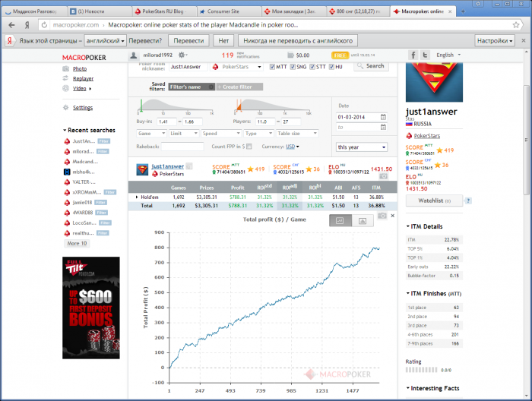
Task: Click the Replayer icon in sidebar
Action: point(66,78)
